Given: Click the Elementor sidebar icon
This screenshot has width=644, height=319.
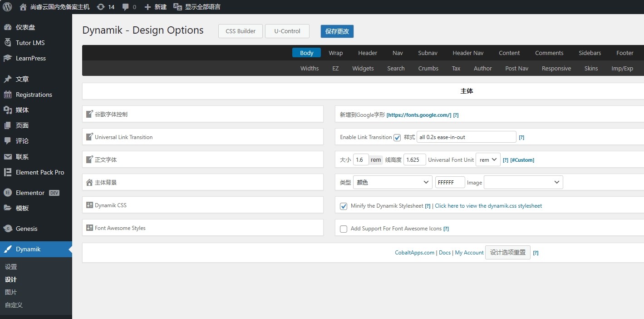Looking at the screenshot, I should (x=8, y=193).
